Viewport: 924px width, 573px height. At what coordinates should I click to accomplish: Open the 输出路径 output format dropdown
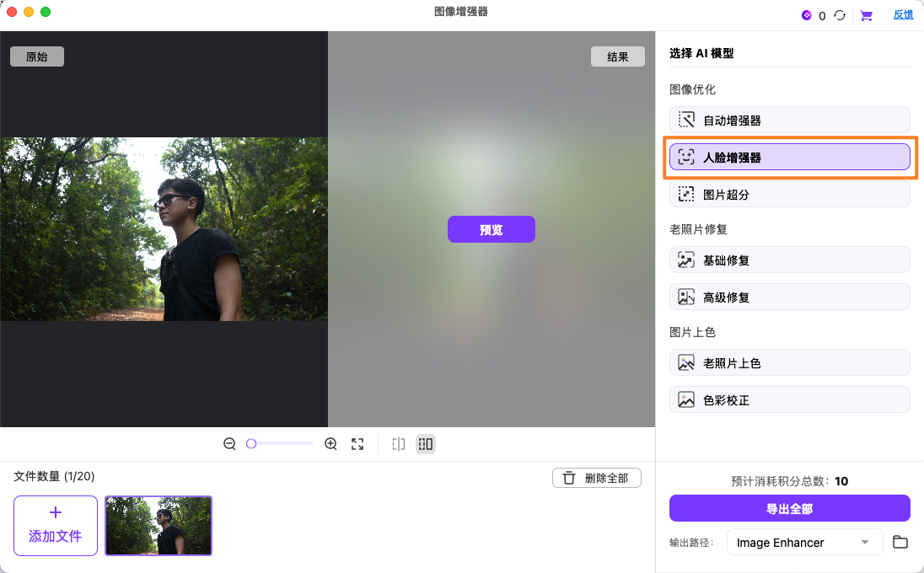tap(803, 542)
